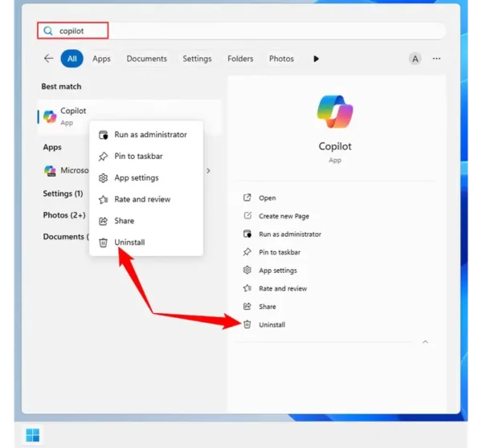Click context menu Run as administrator icon
The height and width of the screenshot is (448, 482).
pyautogui.click(x=104, y=135)
